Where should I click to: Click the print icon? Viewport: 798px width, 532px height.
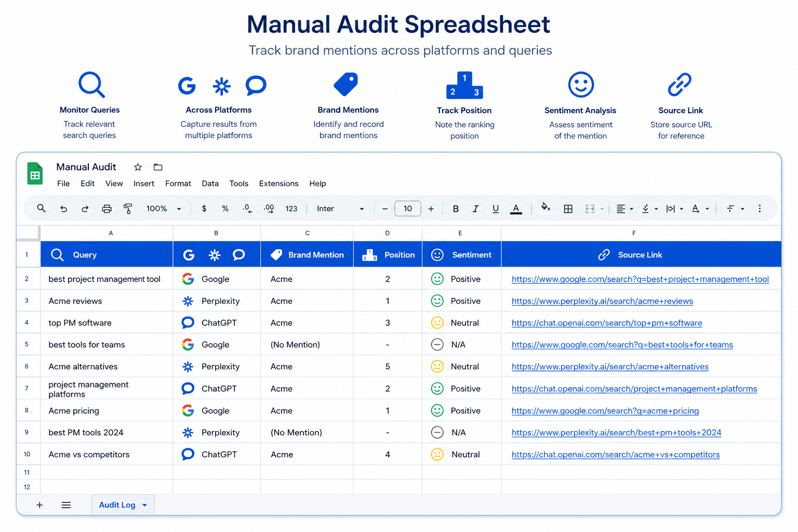click(x=107, y=209)
